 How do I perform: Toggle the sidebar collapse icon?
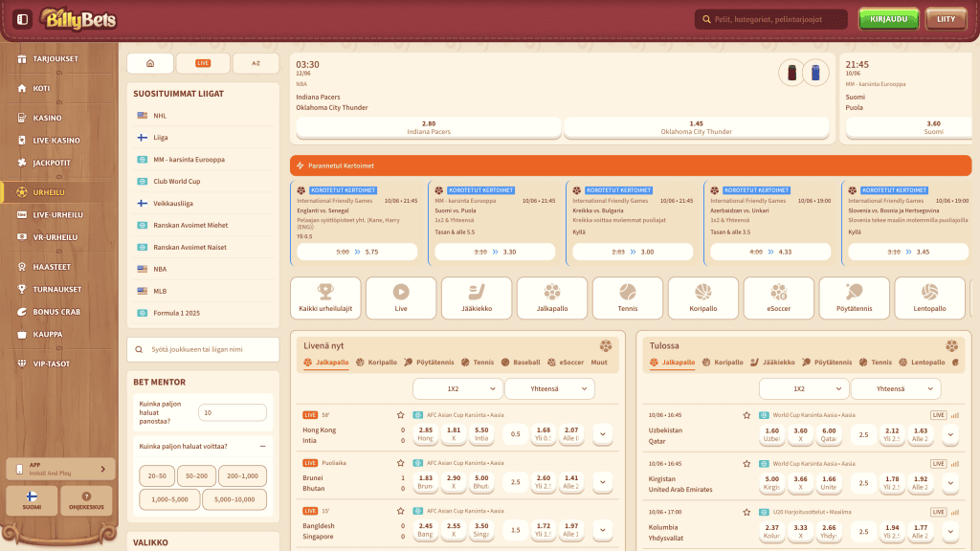[x=23, y=19]
